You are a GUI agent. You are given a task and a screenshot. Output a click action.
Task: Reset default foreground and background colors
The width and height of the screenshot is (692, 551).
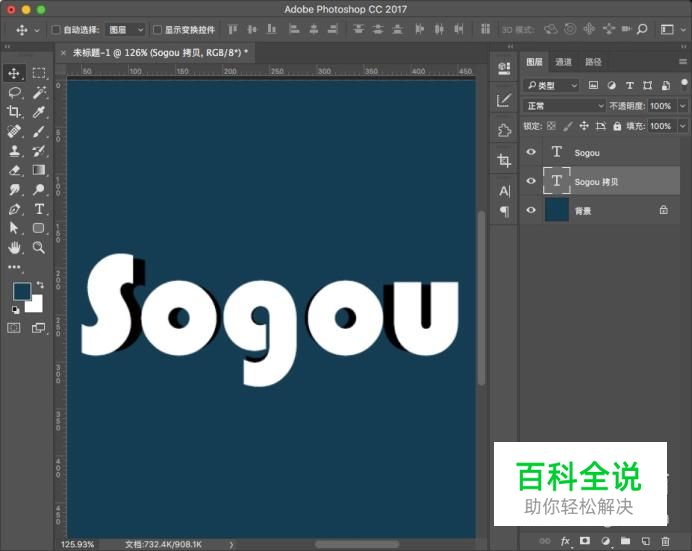pos(16,310)
